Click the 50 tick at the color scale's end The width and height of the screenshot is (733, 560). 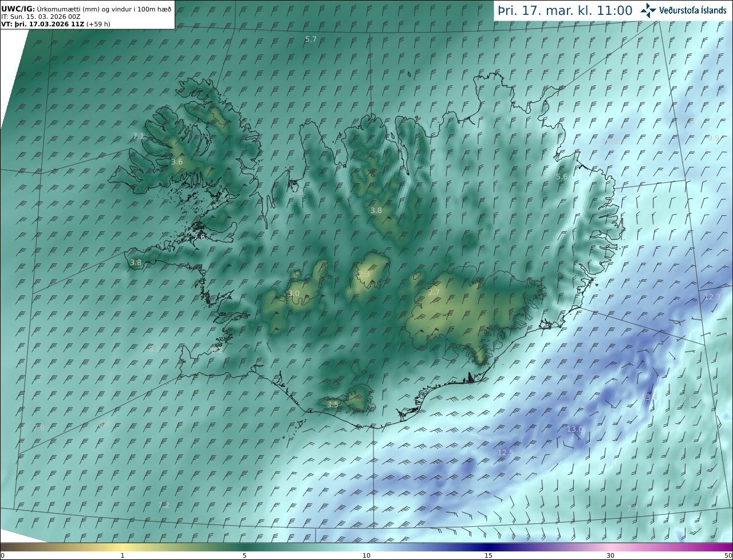point(728,555)
